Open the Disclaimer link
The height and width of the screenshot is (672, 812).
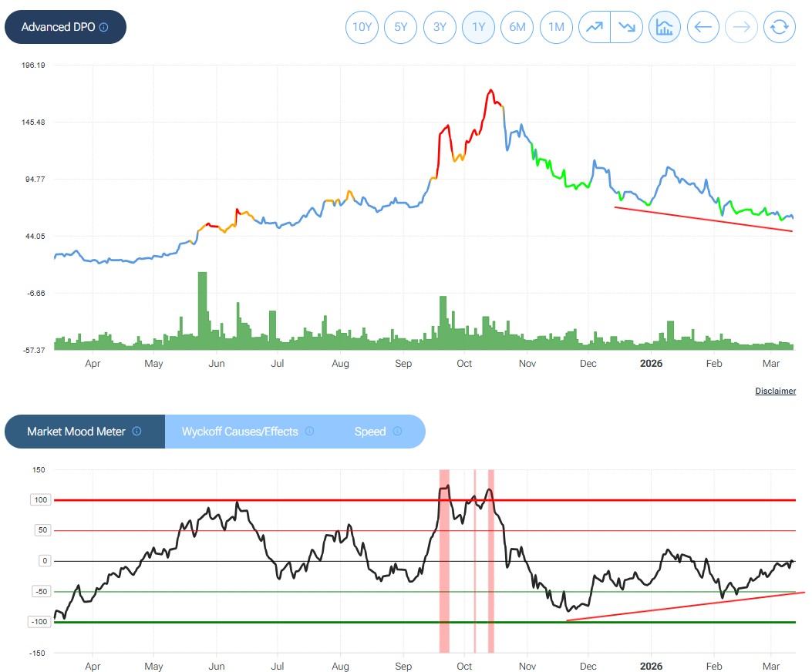[x=775, y=391]
